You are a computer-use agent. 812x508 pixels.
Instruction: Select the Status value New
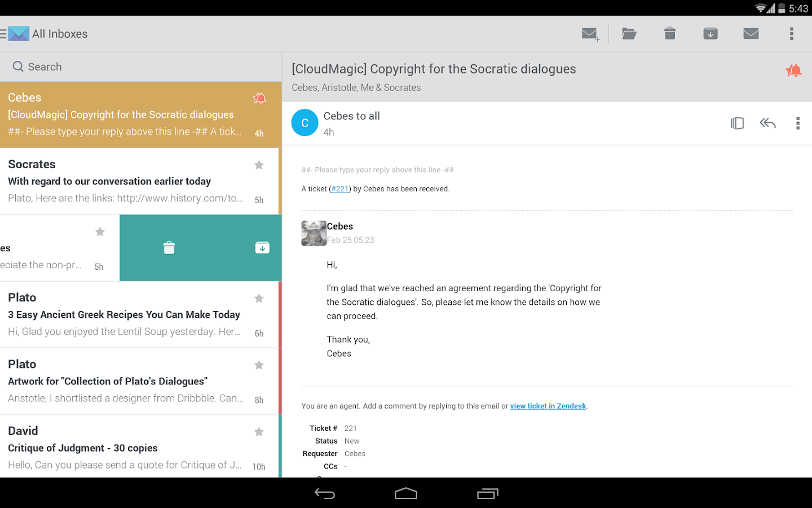352,441
